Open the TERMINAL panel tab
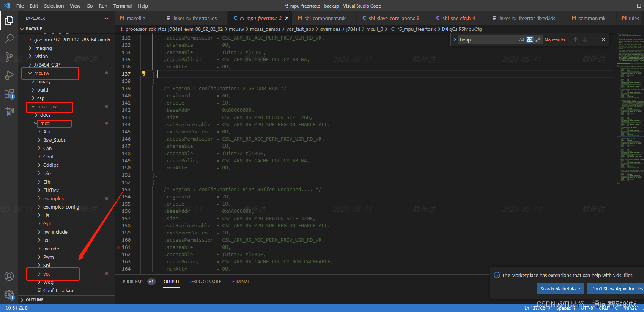 (239, 282)
